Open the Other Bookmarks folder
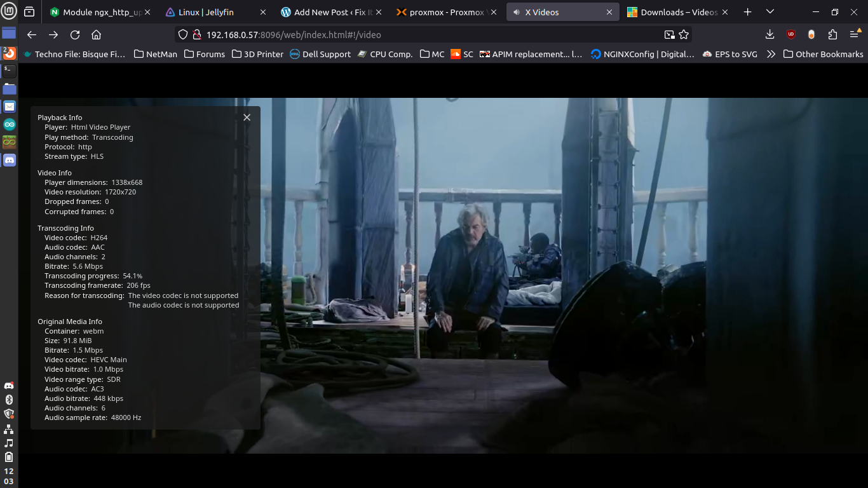868x488 pixels. [x=823, y=54]
